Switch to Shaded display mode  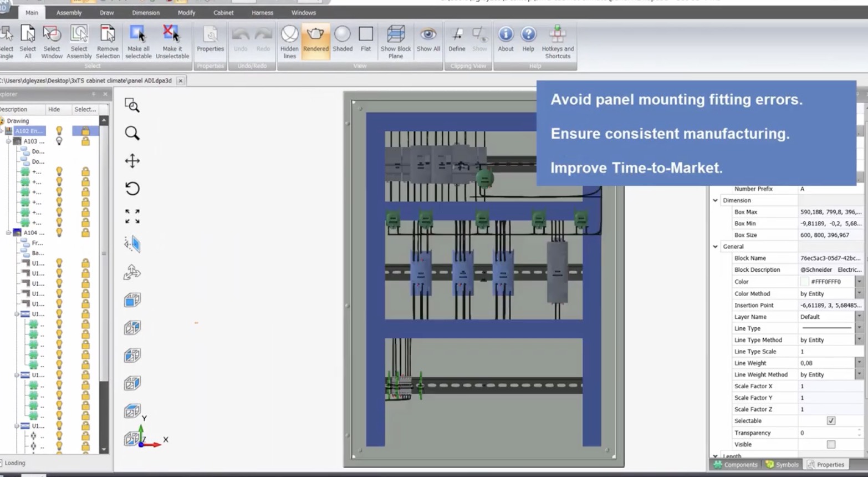tap(343, 40)
